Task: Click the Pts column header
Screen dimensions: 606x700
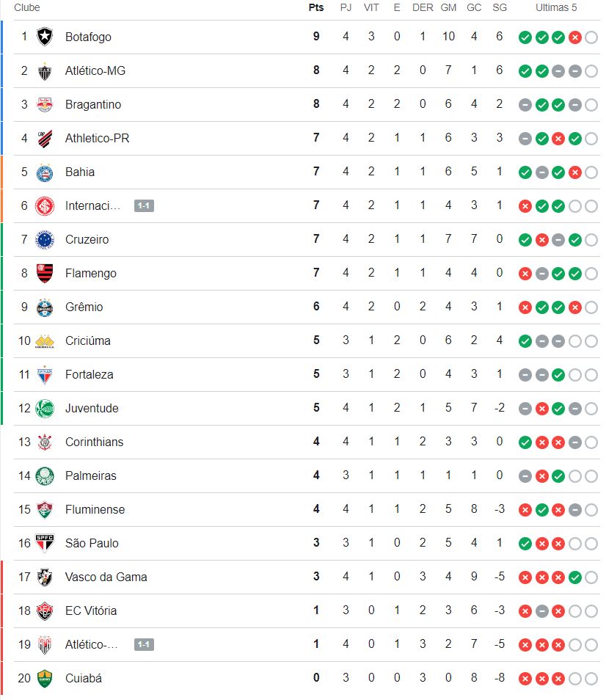Action: [316, 7]
